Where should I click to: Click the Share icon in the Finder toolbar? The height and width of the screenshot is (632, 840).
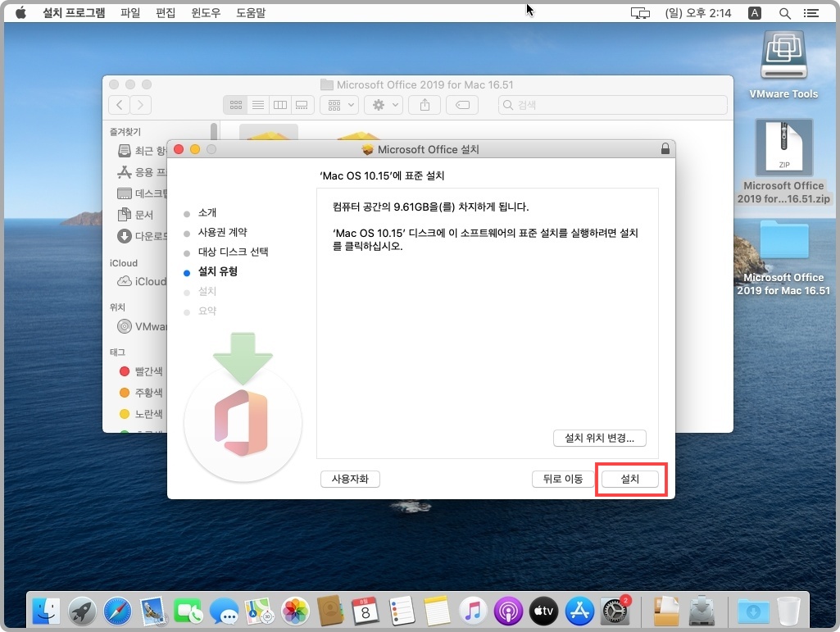pos(425,105)
